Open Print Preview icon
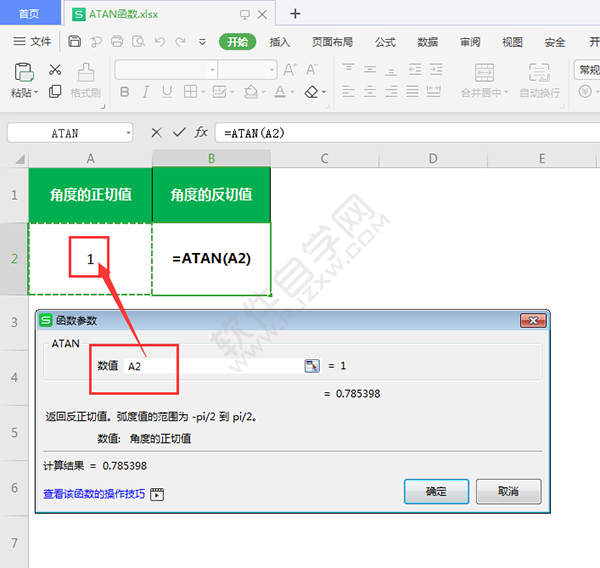 pyautogui.click(x=138, y=41)
